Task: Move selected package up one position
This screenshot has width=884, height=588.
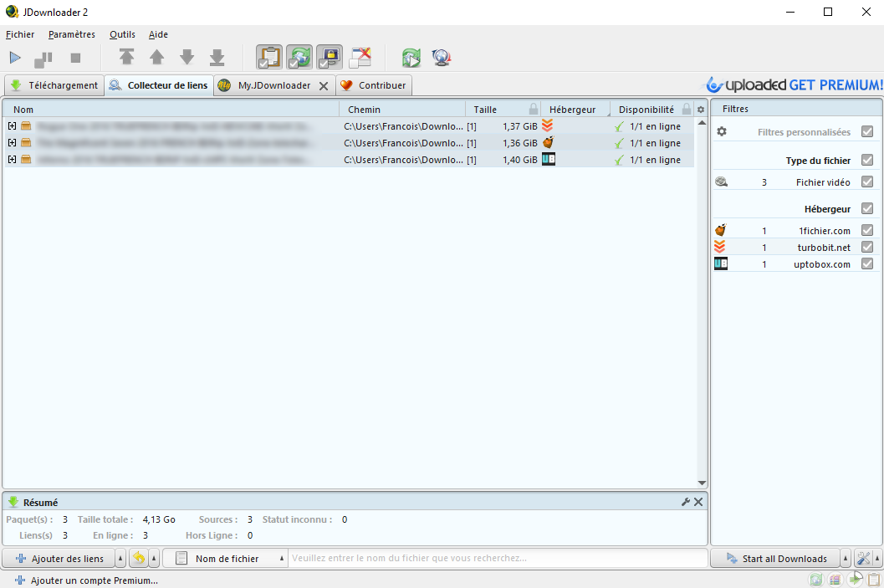Action: click(x=156, y=57)
